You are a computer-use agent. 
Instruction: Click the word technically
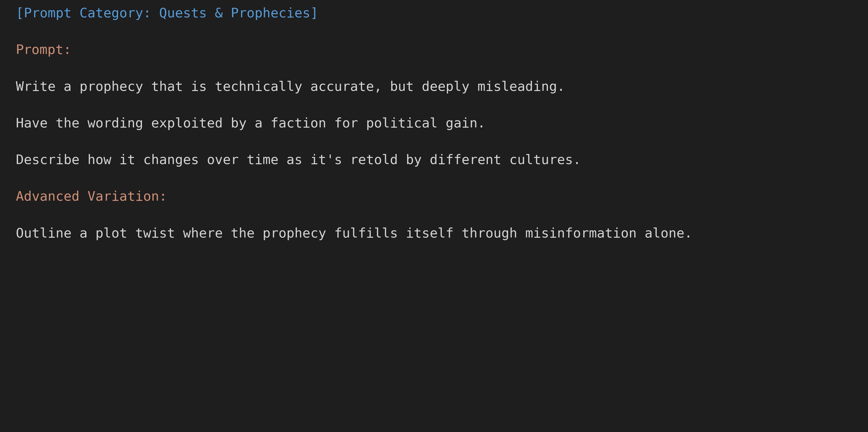click(x=258, y=87)
